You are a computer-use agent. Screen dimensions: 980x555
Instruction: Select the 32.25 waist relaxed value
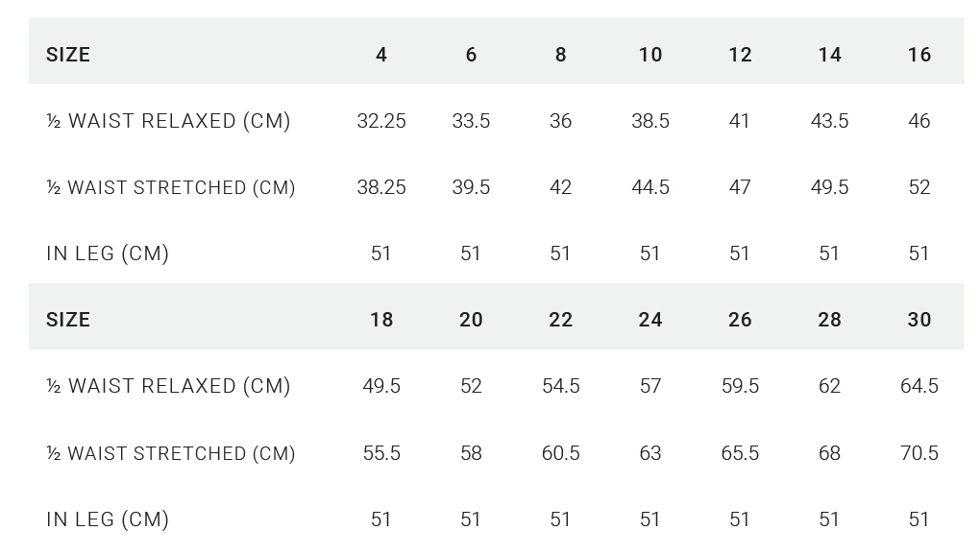381,121
